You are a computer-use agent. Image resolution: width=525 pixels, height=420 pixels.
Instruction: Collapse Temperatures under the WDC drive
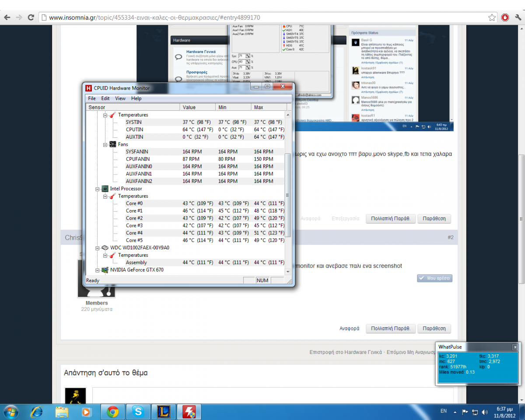pyautogui.click(x=105, y=255)
